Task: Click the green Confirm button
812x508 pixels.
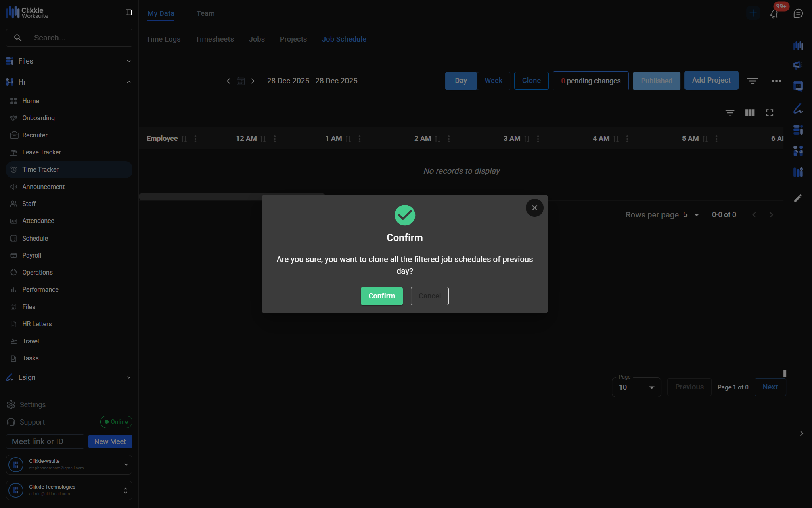Action: pyautogui.click(x=381, y=296)
